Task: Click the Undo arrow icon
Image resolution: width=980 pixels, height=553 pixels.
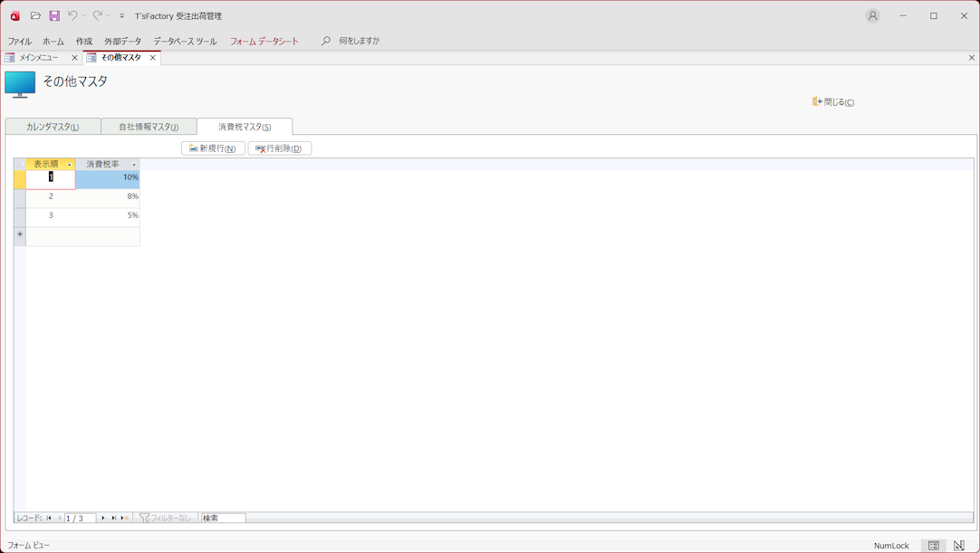Action: (x=72, y=16)
